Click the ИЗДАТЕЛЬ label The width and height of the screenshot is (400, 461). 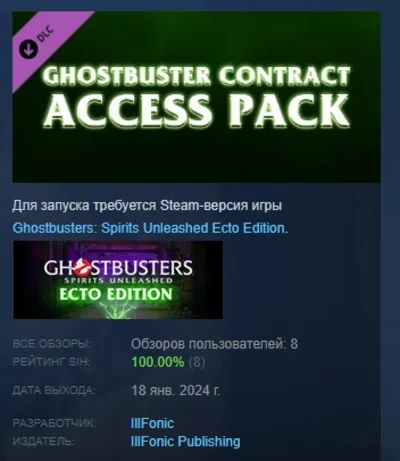point(43,442)
